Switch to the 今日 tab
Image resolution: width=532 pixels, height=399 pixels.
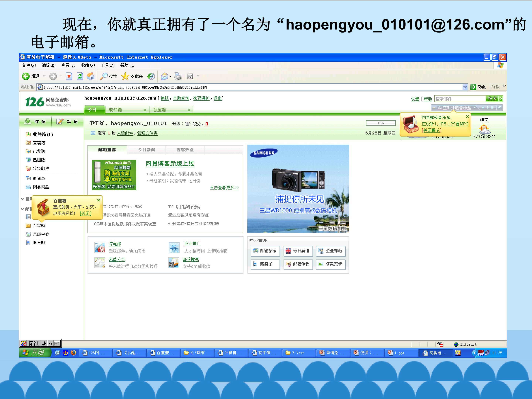point(94,110)
